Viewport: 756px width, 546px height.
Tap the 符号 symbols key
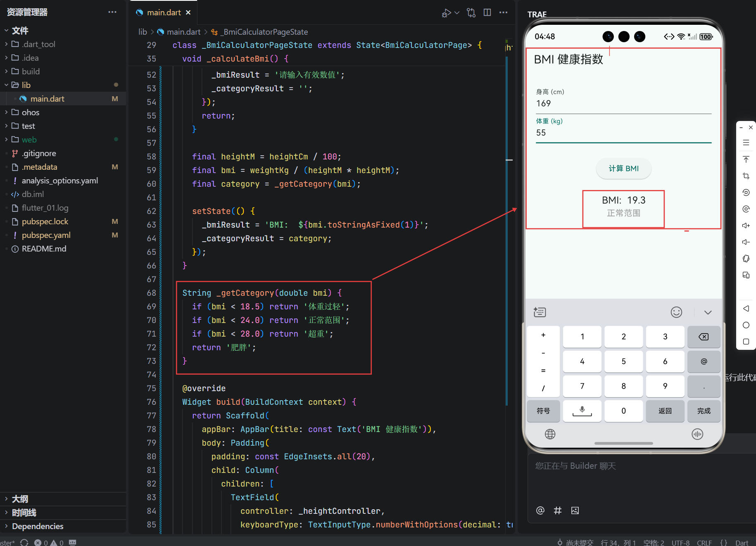pos(543,411)
